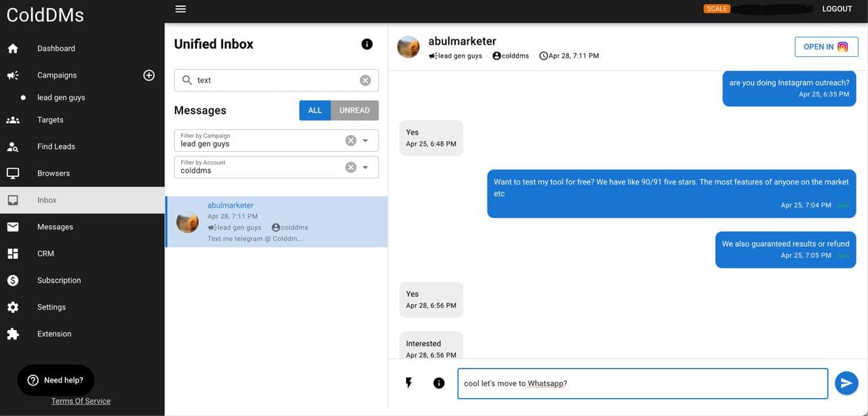
Task: Click the "Interested" reply message
Action: pos(431,346)
